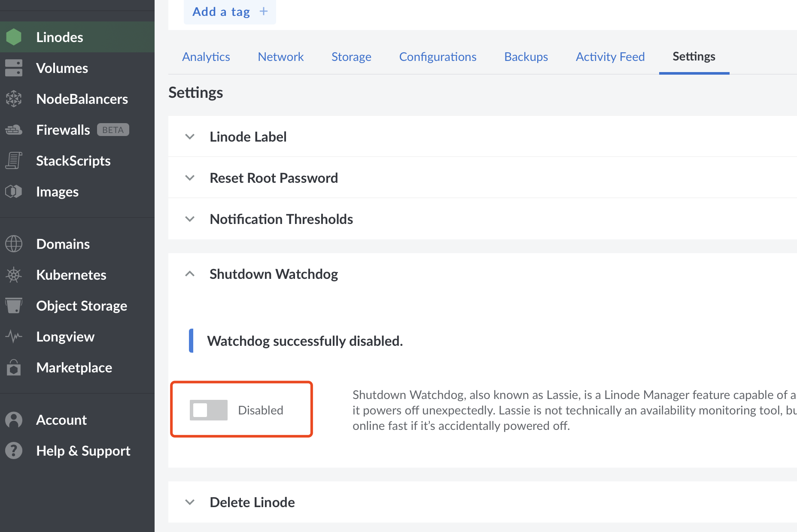Image resolution: width=797 pixels, height=532 pixels.
Task: Click the Kubernetes helm wheel icon
Action: [x=14, y=275]
